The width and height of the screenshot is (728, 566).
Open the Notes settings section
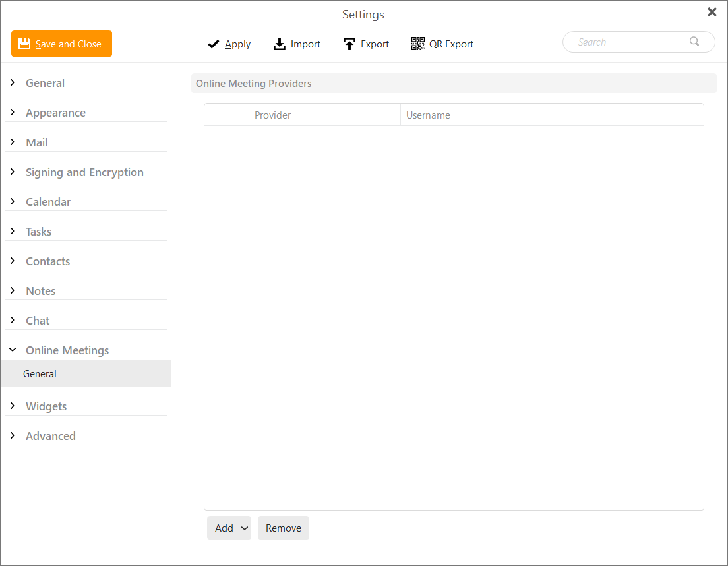(40, 290)
